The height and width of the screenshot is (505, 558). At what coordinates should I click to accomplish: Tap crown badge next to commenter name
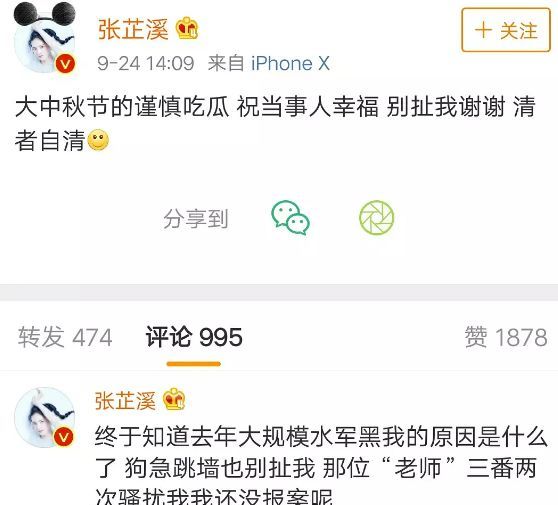click(174, 399)
